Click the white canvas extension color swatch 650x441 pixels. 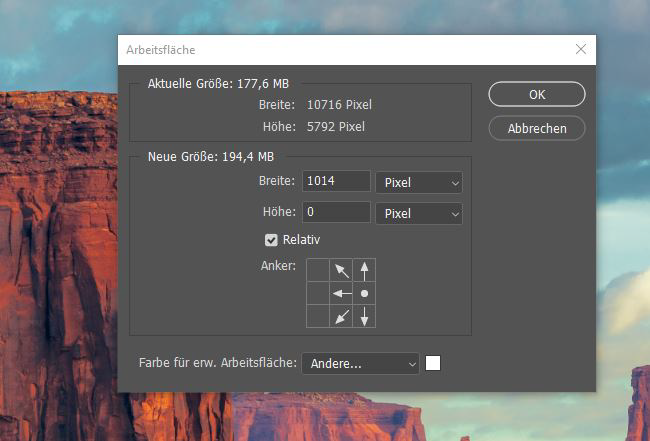pyautogui.click(x=433, y=363)
